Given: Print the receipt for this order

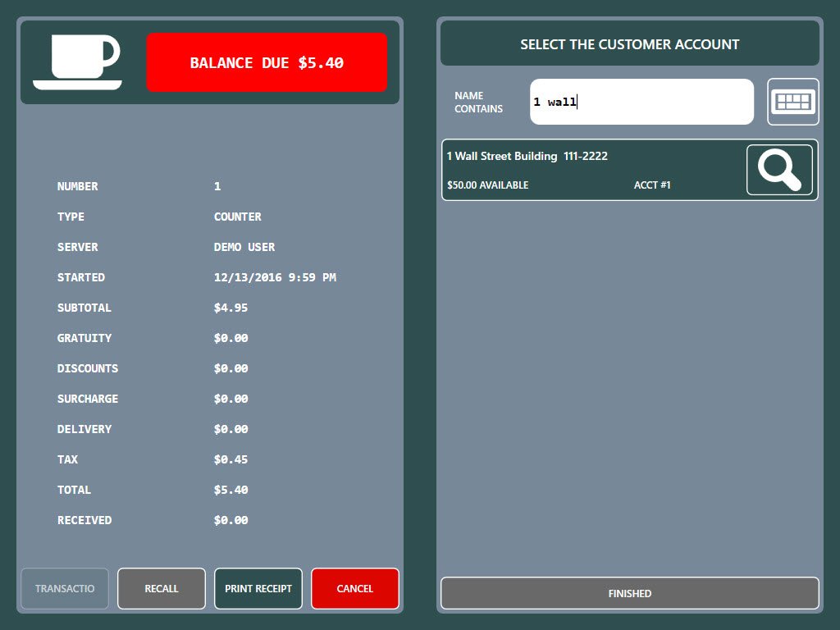Looking at the screenshot, I should [258, 588].
